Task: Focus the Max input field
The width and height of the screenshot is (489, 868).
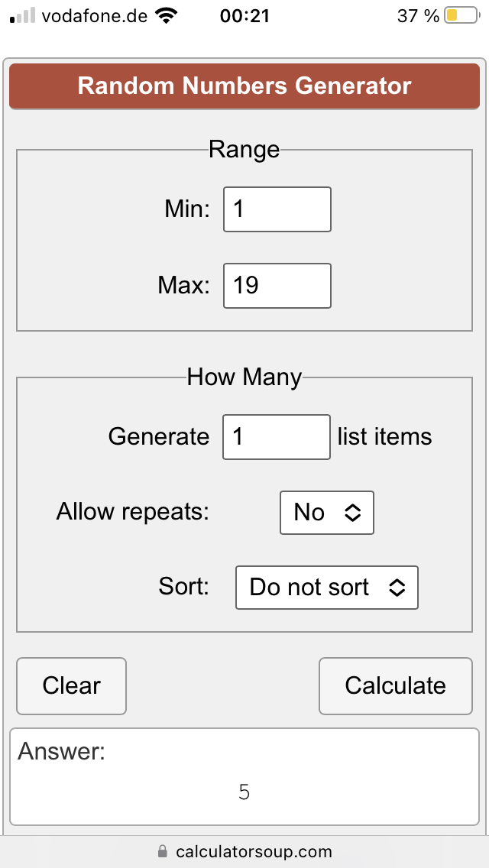Action: coord(277,286)
